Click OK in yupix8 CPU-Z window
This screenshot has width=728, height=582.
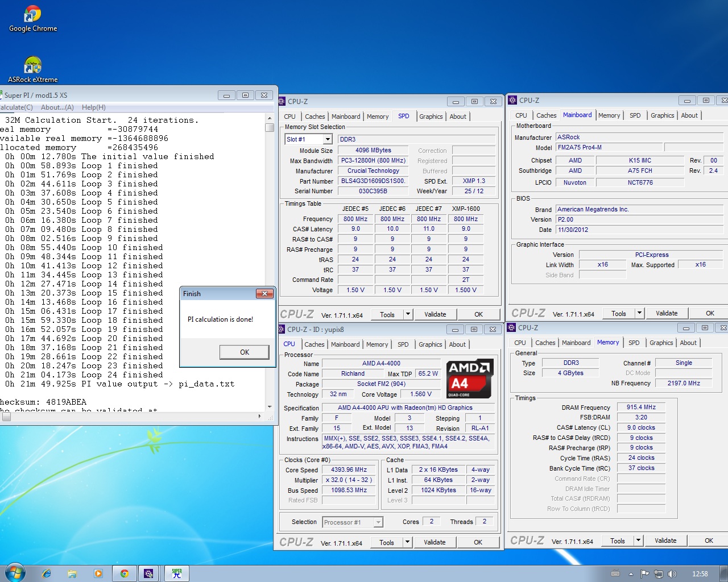(478, 542)
